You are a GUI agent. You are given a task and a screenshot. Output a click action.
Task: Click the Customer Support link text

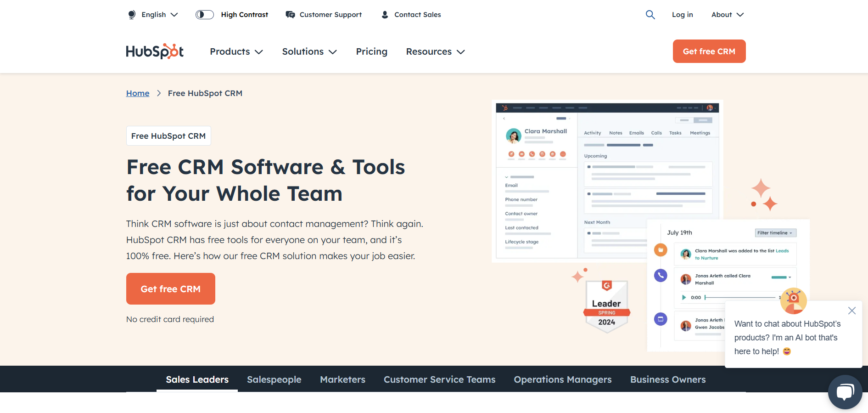click(330, 15)
